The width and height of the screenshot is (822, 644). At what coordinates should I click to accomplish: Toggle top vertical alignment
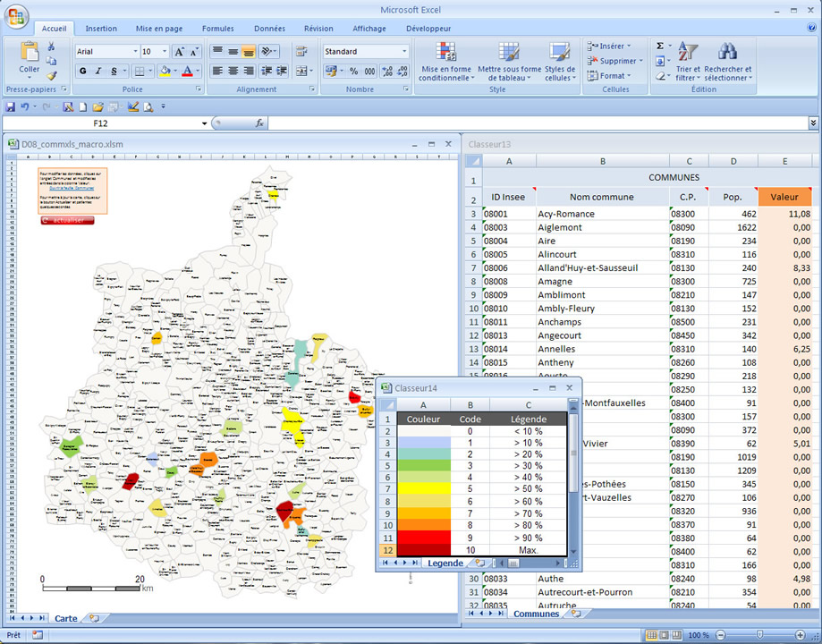pos(217,51)
